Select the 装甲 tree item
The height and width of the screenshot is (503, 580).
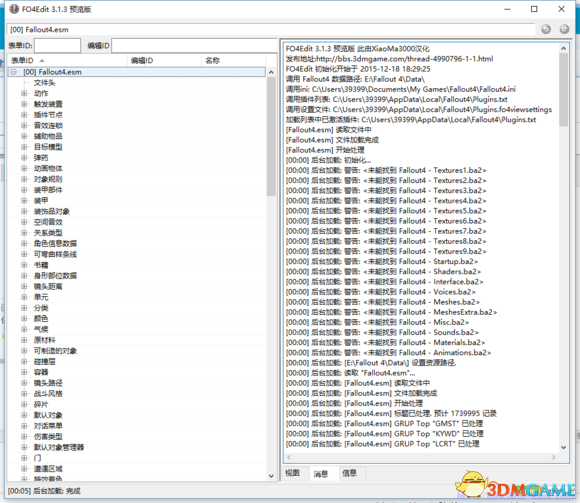click(x=41, y=200)
